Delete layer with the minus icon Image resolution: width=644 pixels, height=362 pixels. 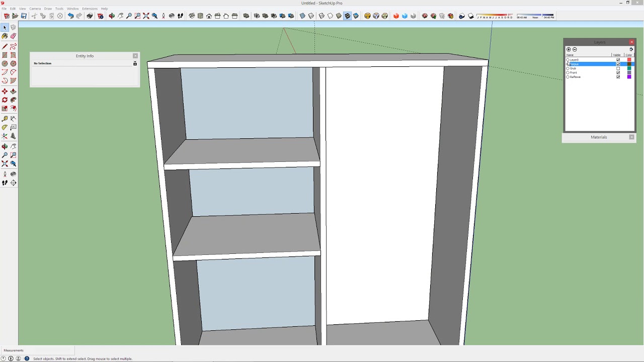point(575,49)
